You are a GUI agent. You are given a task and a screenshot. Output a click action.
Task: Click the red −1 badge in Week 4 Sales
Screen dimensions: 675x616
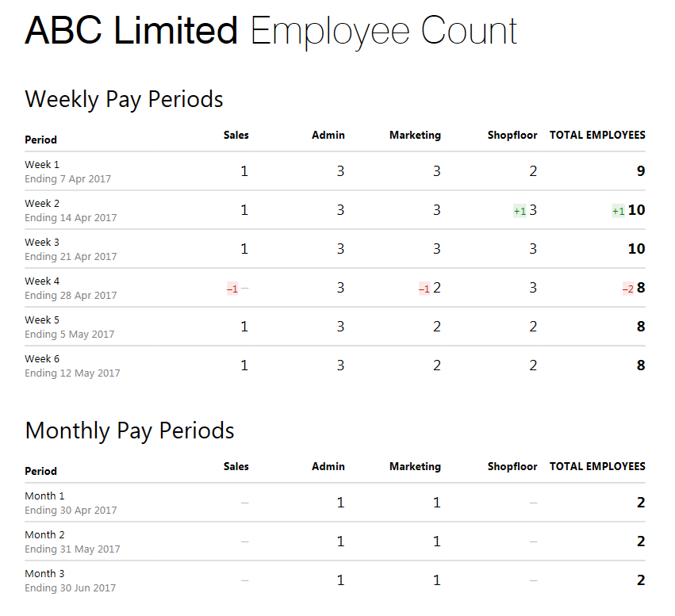(232, 289)
